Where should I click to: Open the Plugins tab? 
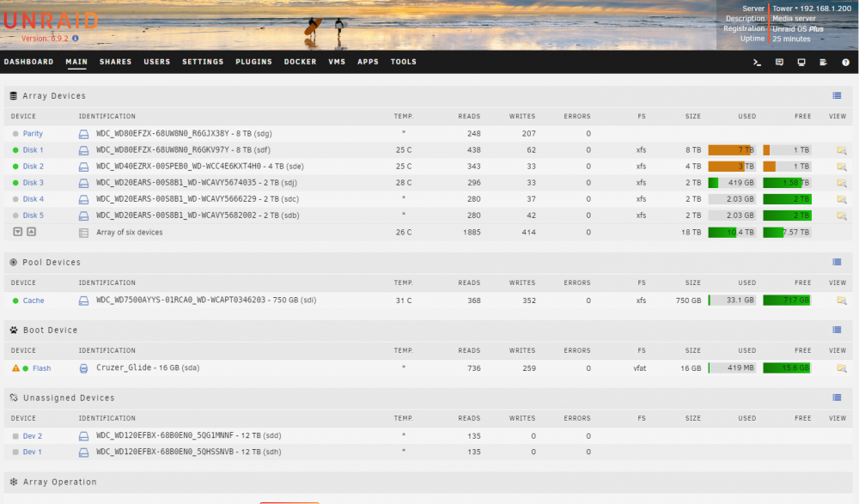[253, 62]
